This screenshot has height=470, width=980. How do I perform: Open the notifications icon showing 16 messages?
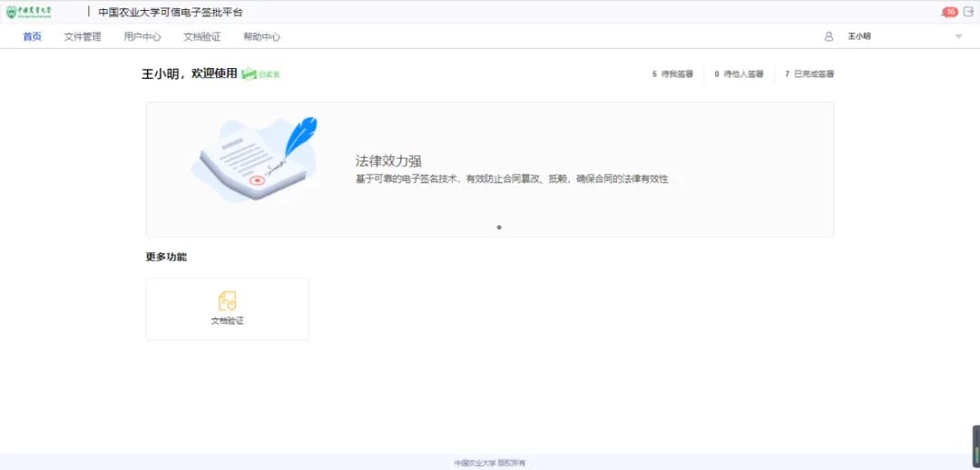pos(949,12)
